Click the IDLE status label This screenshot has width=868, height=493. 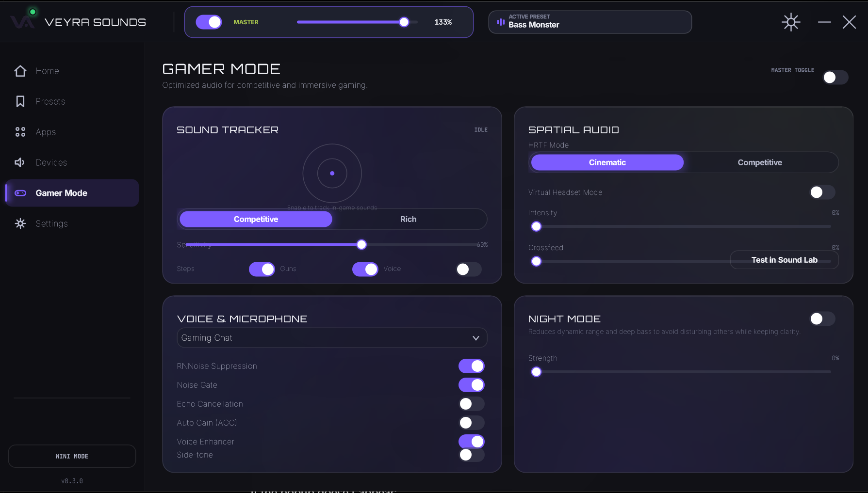click(481, 130)
